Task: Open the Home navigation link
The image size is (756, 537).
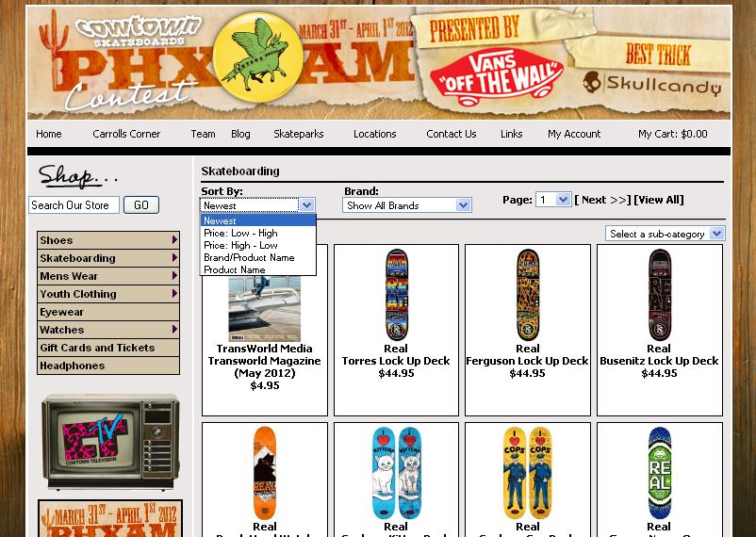Action: tap(49, 134)
